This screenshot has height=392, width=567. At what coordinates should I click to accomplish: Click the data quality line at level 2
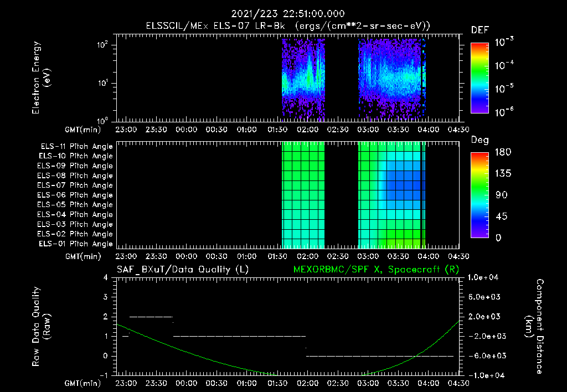point(151,317)
